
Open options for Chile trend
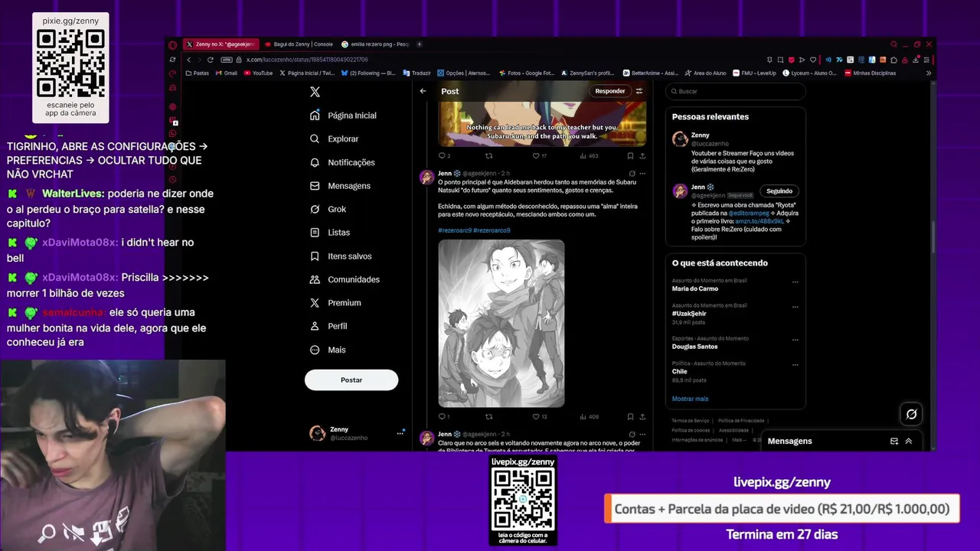(x=795, y=364)
